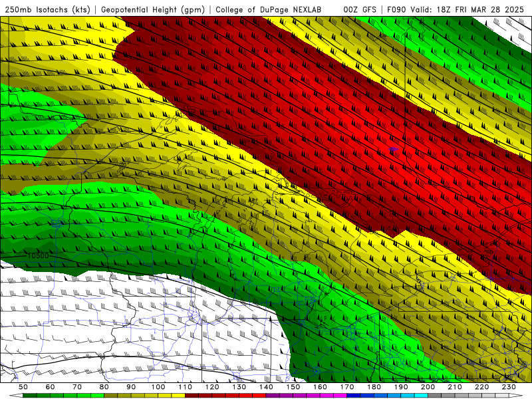Select the dark blue swatch just after 170
Image resolution: width=532 pixels, height=399 pixels.
point(354,396)
